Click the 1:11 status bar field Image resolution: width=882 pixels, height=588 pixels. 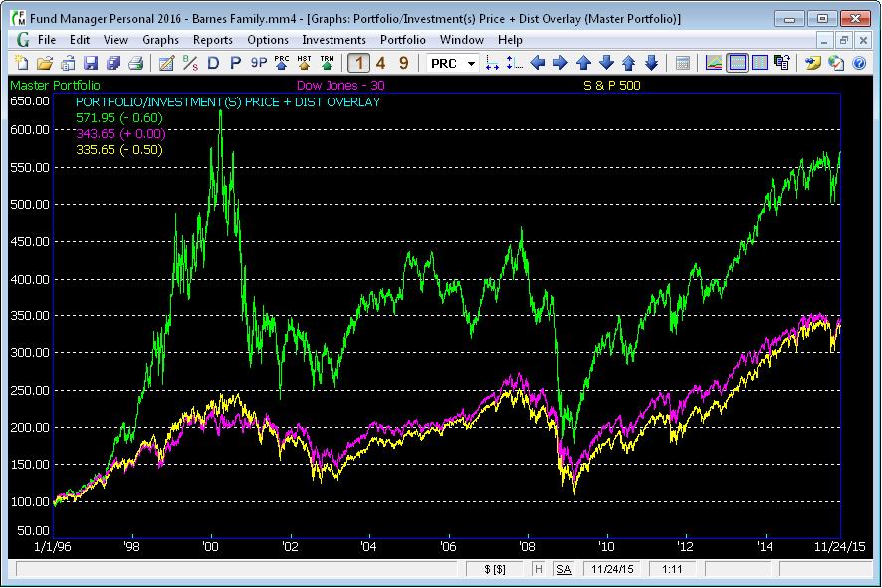[672, 569]
